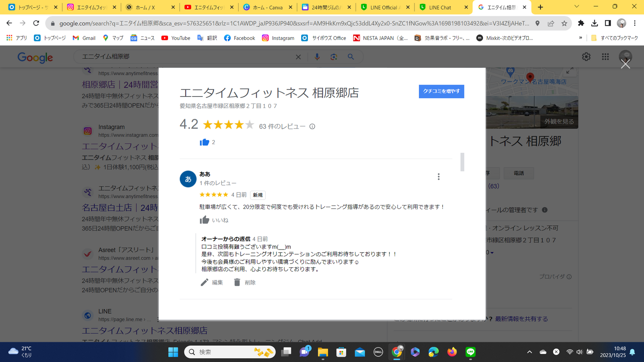Expand hidden bookmarks chevron
Image resolution: width=644 pixels, height=362 pixels.
point(580,38)
